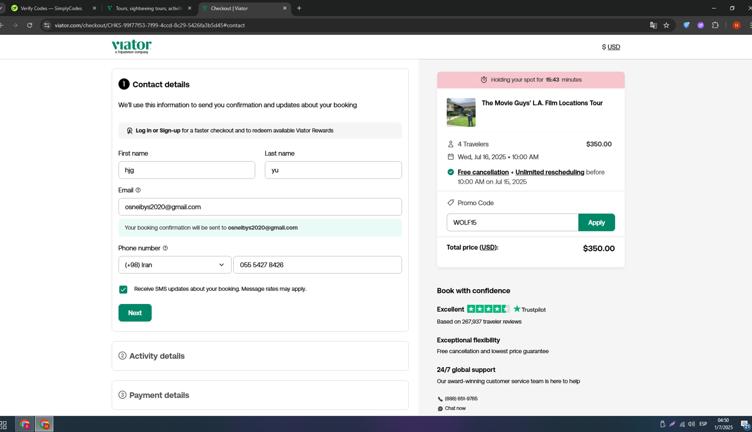Reload the current page
752x432 pixels.
tap(30, 25)
